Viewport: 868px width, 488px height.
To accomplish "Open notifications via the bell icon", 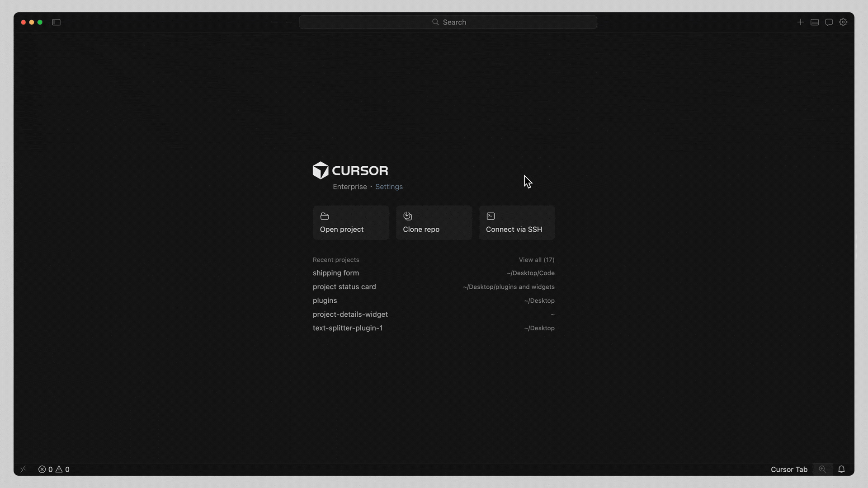I will tap(841, 469).
